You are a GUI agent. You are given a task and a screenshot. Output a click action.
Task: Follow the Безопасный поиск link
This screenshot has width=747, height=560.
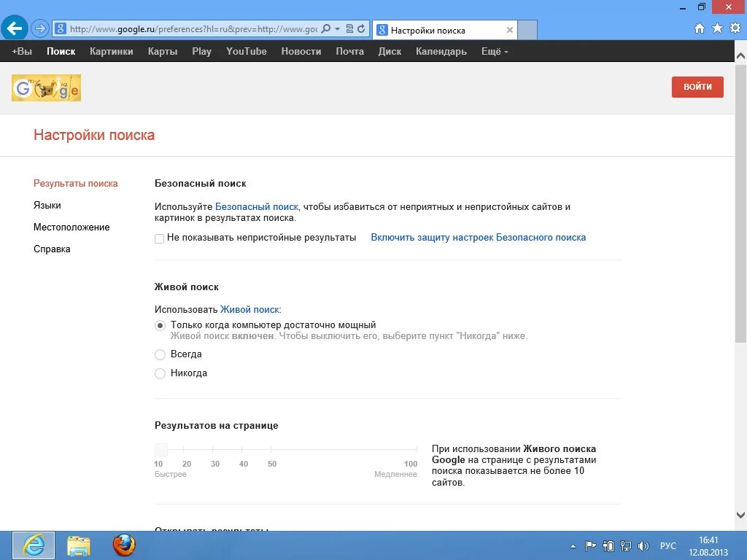coord(256,206)
